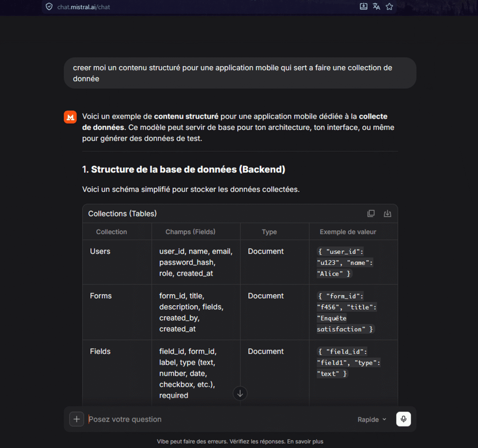Click the bold contenu structuré text
478x448 pixels.
[x=186, y=116]
